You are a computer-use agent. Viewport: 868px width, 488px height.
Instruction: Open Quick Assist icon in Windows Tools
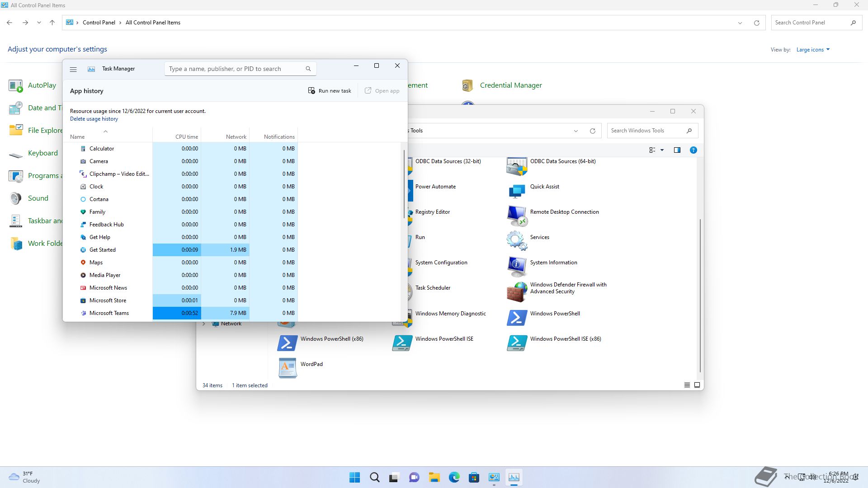tap(517, 190)
